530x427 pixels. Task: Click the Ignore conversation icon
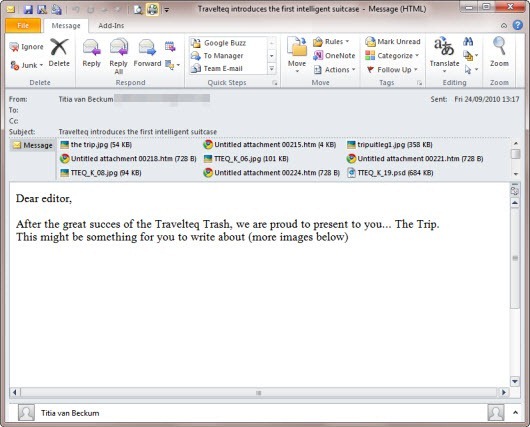14,47
